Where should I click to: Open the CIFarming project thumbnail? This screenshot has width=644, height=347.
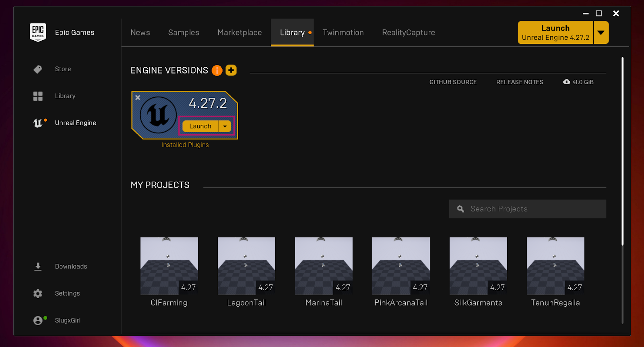(169, 266)
